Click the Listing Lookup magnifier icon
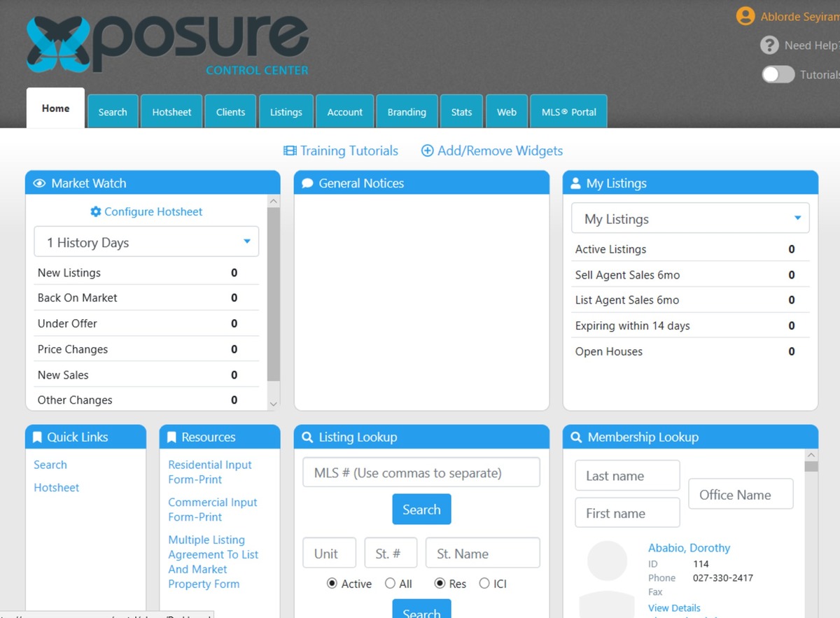Viewport: 840px width, 618px height. coord(307,437)
